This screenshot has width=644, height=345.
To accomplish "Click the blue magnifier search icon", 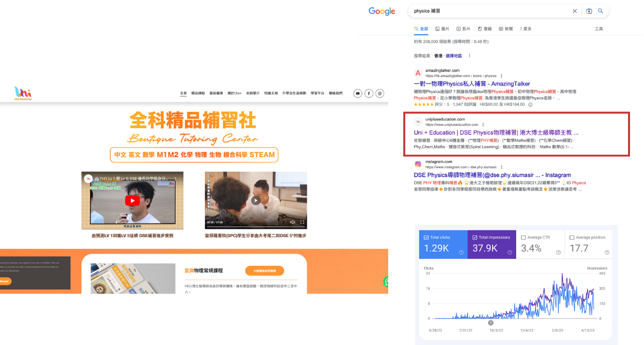I will (x=601, y=11).
